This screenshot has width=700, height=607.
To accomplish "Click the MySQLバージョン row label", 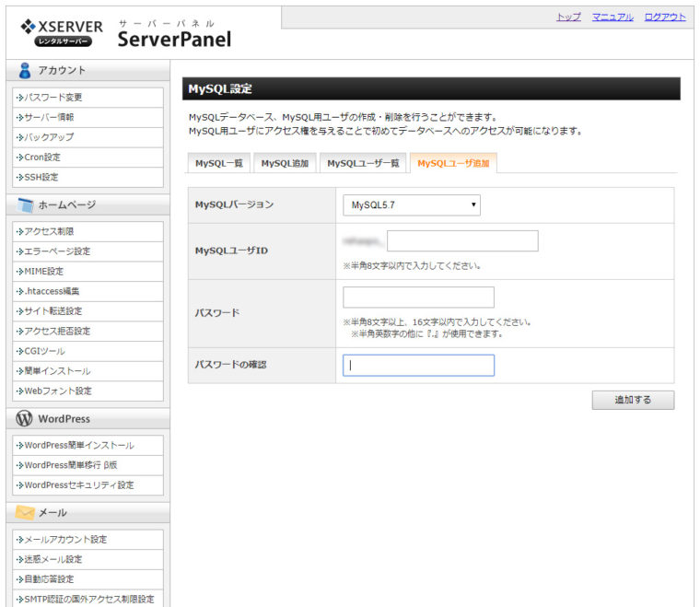I will [x=234, y=204].
